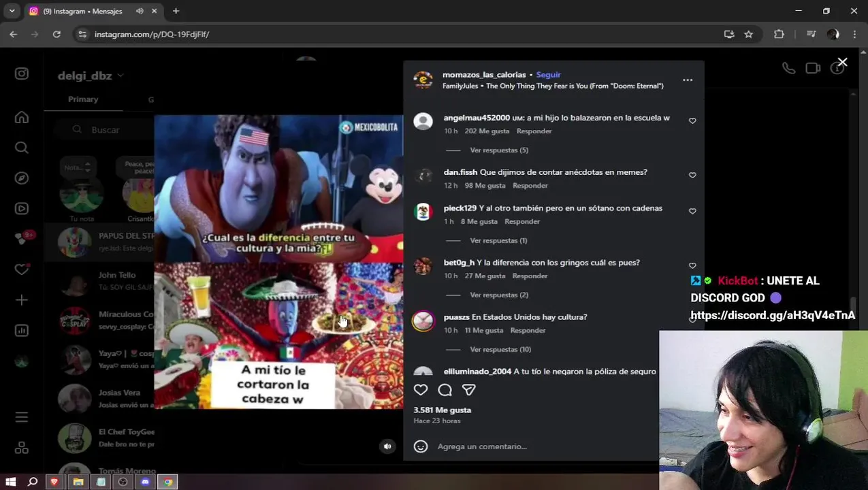868x490 pixels.
Task: Open Windows taskbar search
Action: click(x=32, y=482)
